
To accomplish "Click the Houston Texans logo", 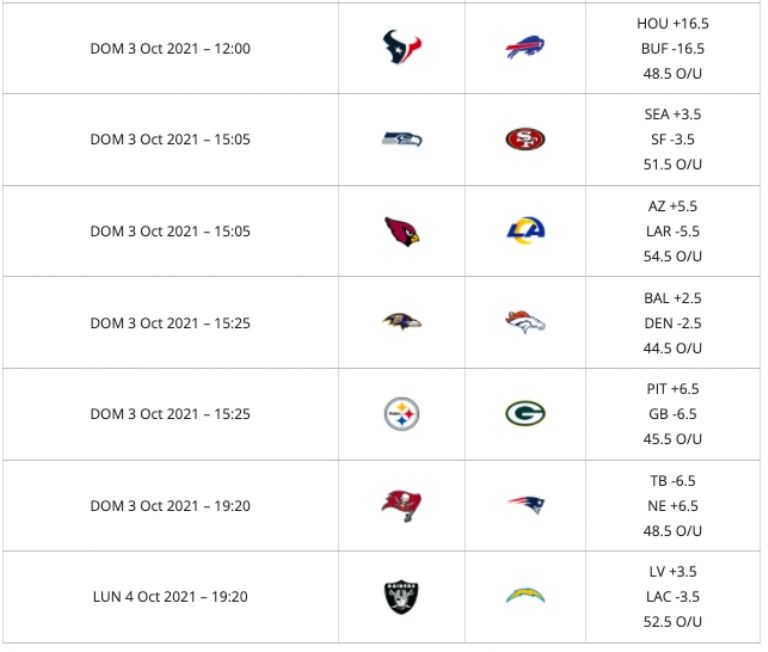I will pos(402,47).
